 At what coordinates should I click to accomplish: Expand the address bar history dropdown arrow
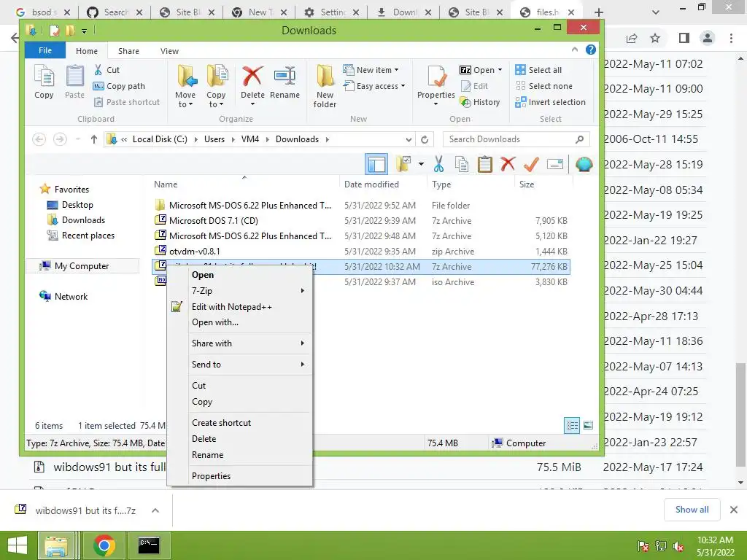coord(409,139)
